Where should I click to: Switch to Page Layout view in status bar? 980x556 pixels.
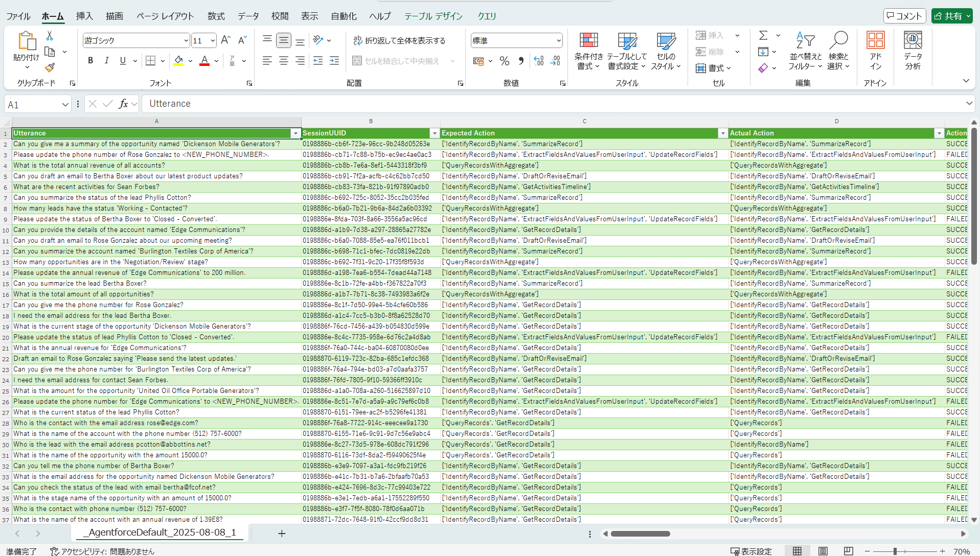tap(823, 551)
